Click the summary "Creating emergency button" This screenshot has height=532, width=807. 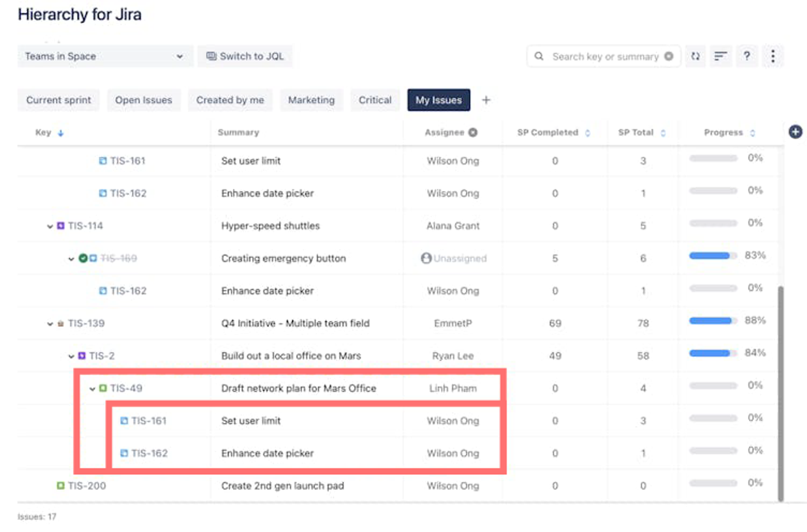[284, 258]
